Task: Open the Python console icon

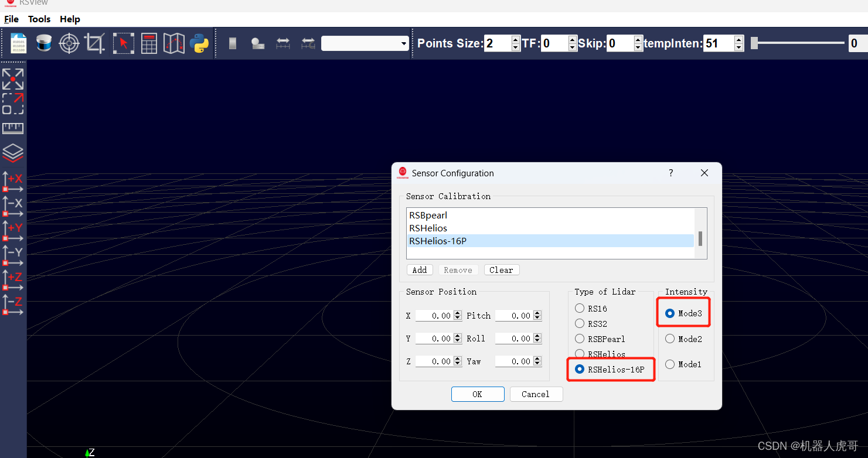Action: (x=199, y=43)
